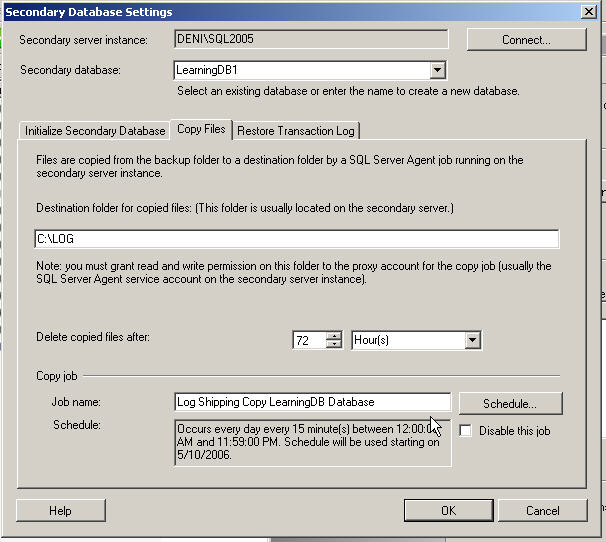Image resolution: width=606 pixels, height=542 pixels.
Task: Close the Secondary Database Settings dialog
Action: click(x=589, y=12)
